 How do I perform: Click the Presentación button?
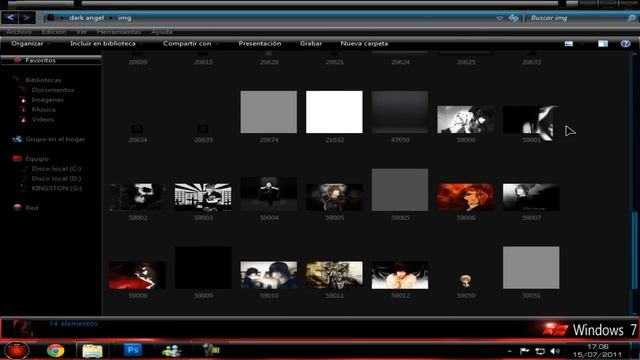coord(260,43)
